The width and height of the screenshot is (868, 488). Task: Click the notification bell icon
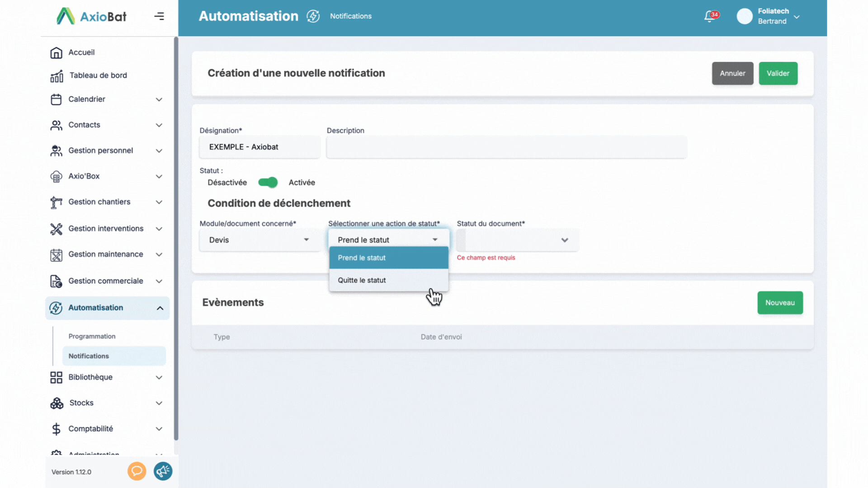click(x=709, y=17)
